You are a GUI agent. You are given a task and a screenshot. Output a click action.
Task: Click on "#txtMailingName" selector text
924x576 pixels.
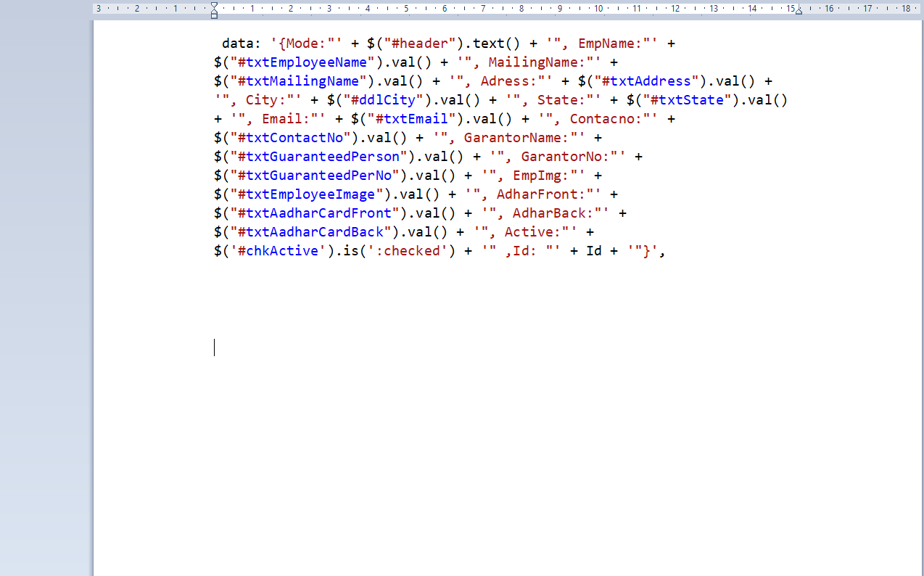point(294,81)
